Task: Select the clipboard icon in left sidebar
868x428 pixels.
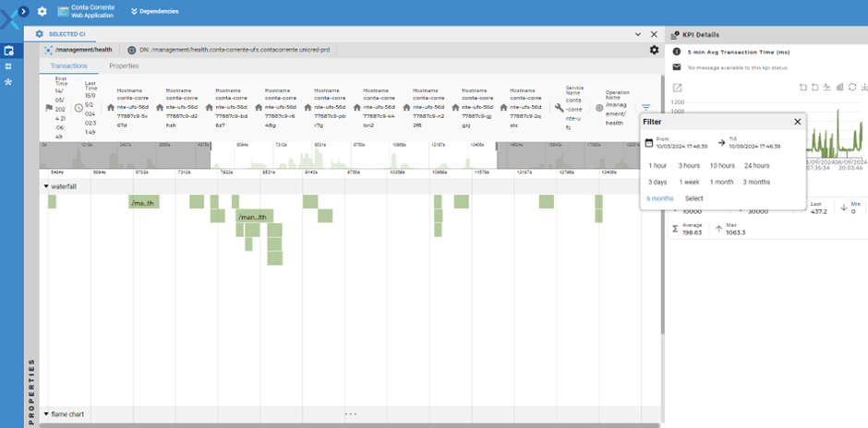Action: (8, 51)
